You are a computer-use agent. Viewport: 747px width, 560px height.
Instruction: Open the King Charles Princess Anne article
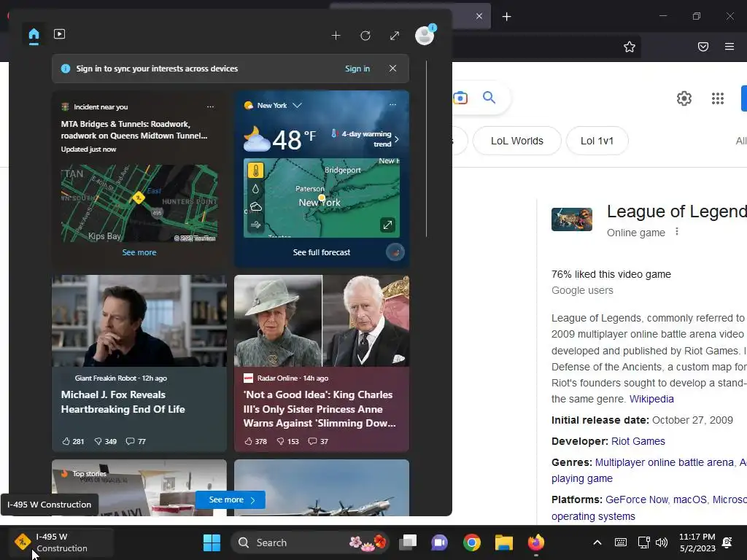click(320, 408)
